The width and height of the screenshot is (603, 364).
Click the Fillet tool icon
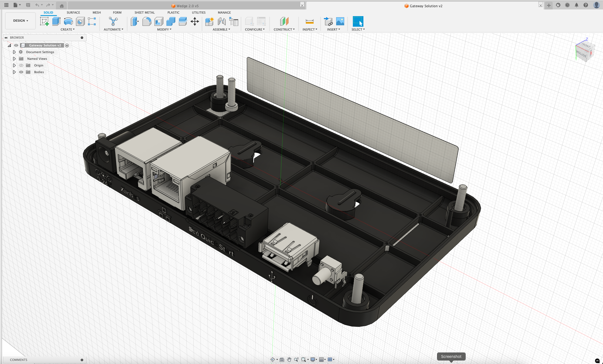(x=147, y=21)
